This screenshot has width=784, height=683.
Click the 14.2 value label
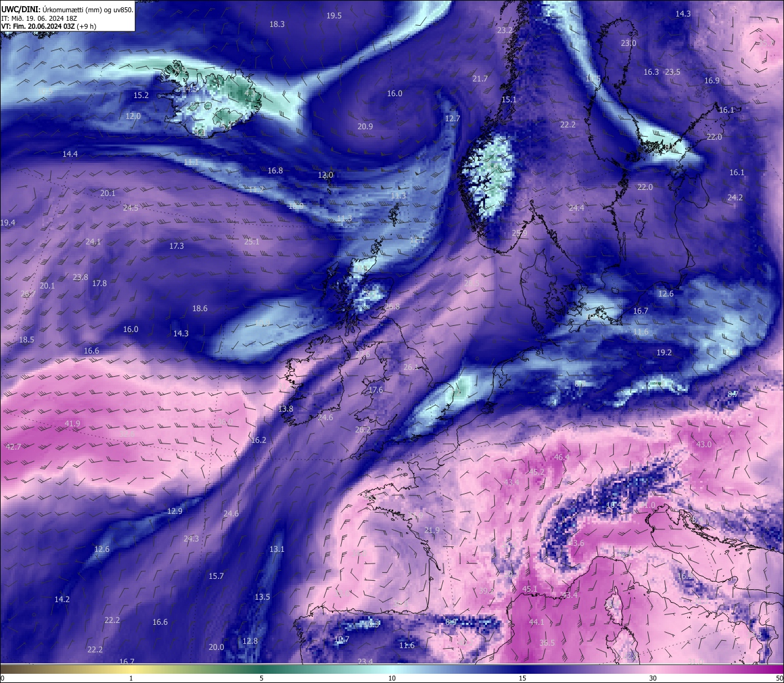pyautogui.click(x=62, y=600)
